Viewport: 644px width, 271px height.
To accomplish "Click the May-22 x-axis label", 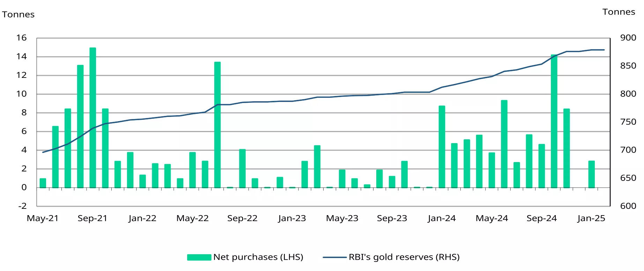I will point(192,219).
